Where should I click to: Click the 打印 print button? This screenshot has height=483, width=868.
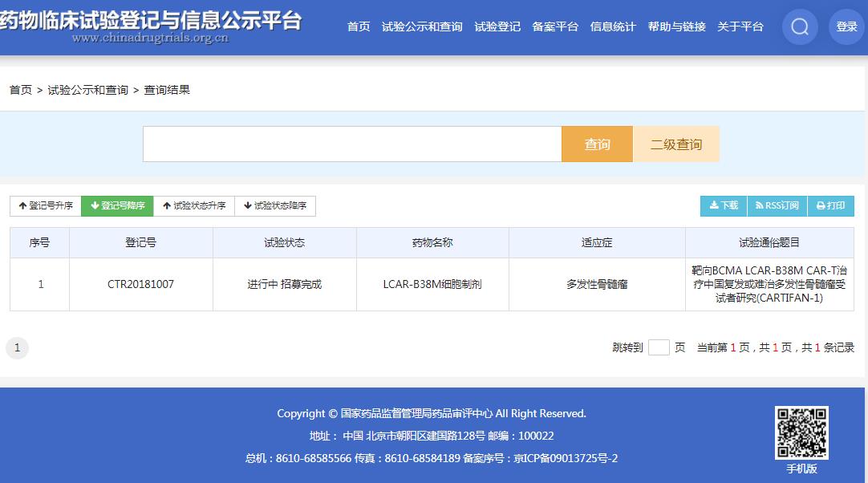[830, 206]
